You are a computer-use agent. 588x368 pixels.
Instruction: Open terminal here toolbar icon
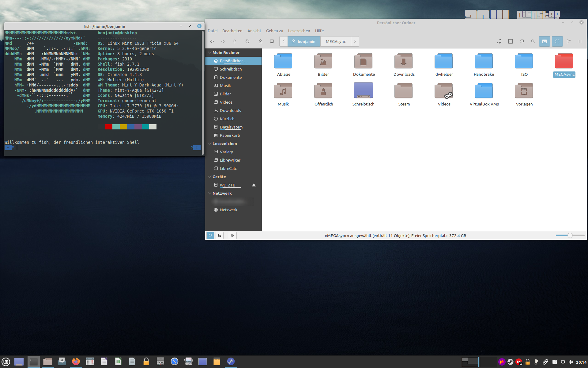[511, 41]
